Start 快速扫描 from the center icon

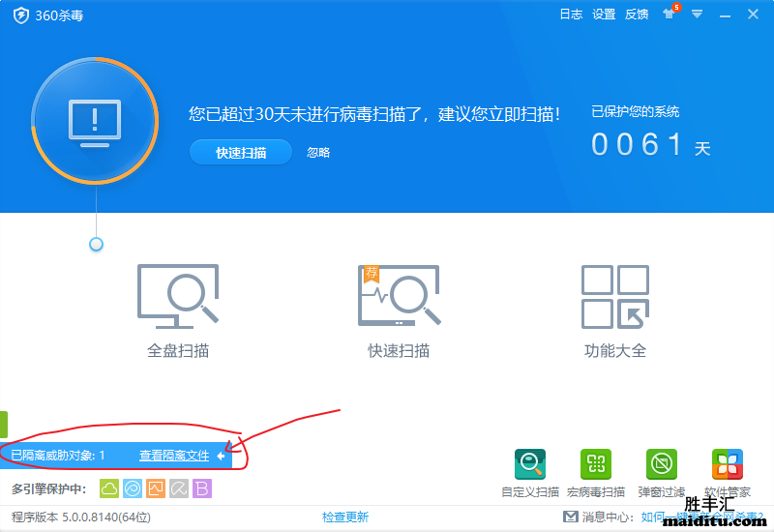pos(399,295)
